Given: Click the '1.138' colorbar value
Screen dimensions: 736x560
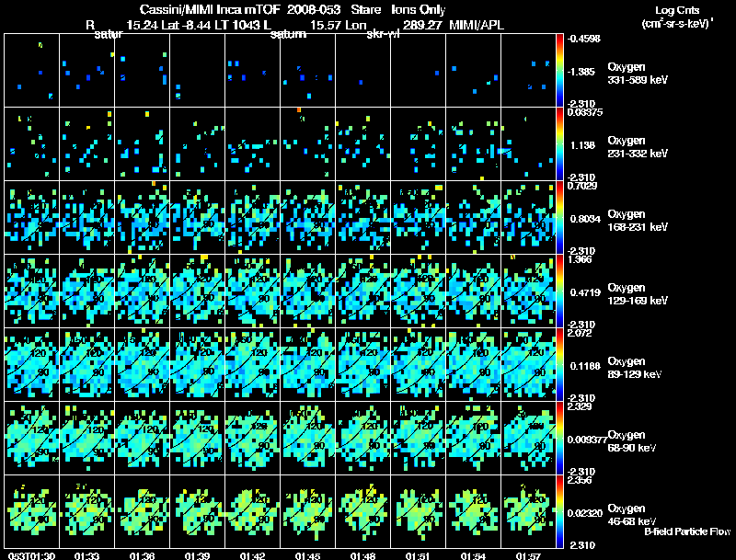Looking at the screenshot, I should pos(582,145).
